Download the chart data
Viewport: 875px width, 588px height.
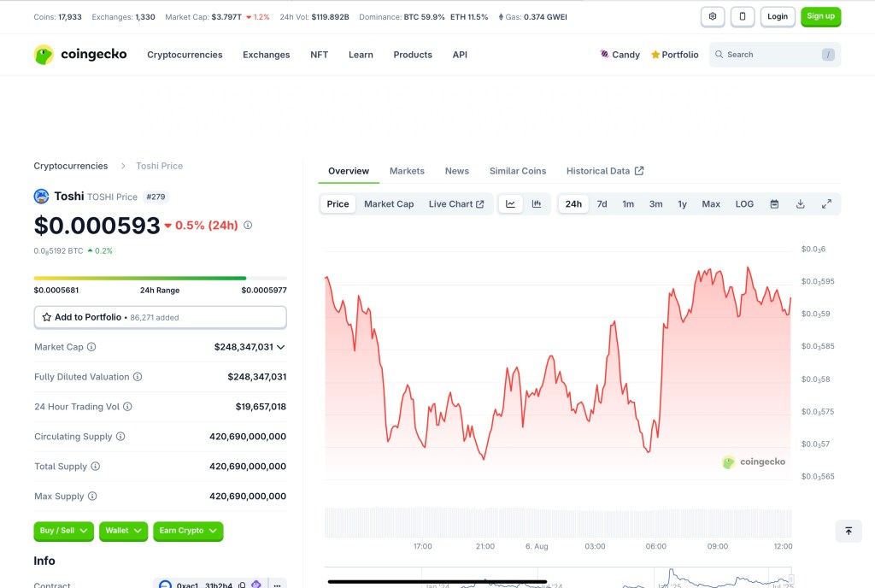pos(801,204)
